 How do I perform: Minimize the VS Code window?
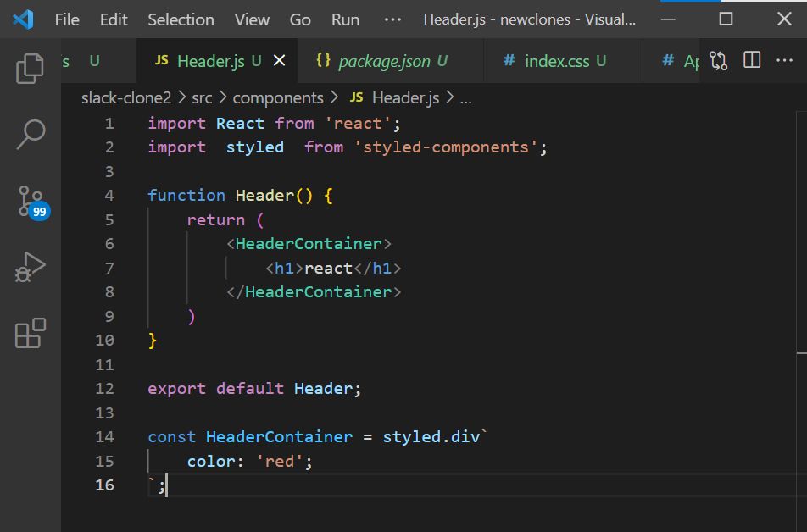tap(668, 19)
